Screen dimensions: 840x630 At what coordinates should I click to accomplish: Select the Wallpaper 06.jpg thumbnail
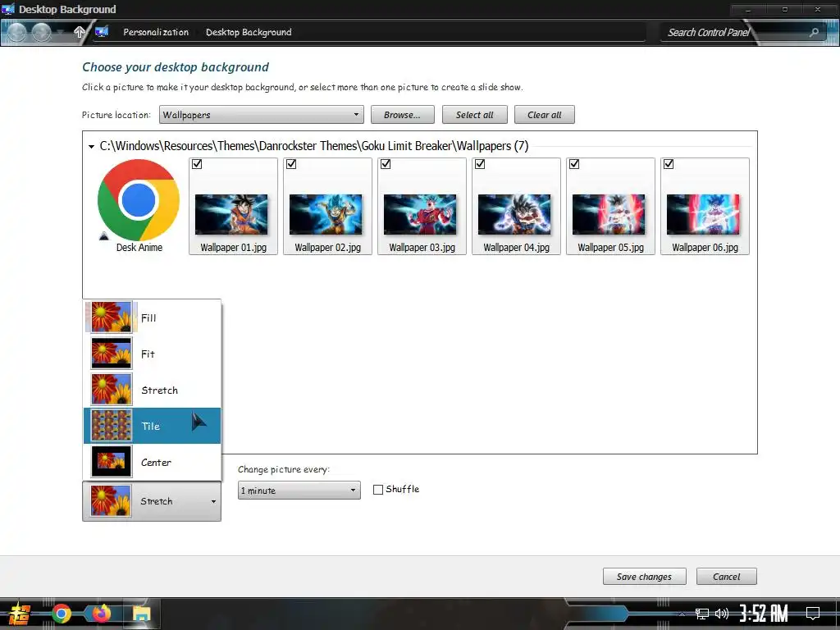click(703, 214)
